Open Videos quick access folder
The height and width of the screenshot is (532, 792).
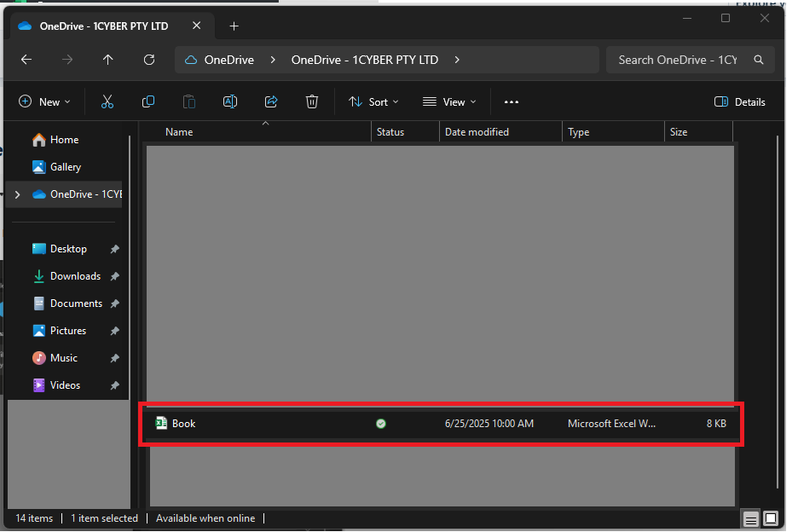(x=55, y=385)
